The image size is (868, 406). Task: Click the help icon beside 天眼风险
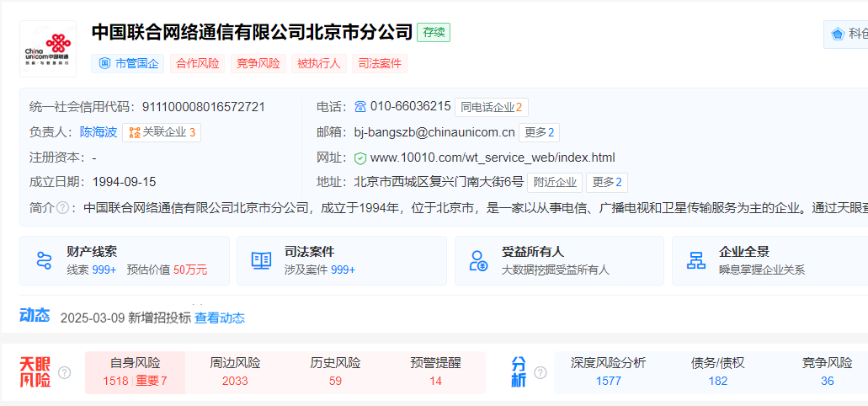coord(64,372)
